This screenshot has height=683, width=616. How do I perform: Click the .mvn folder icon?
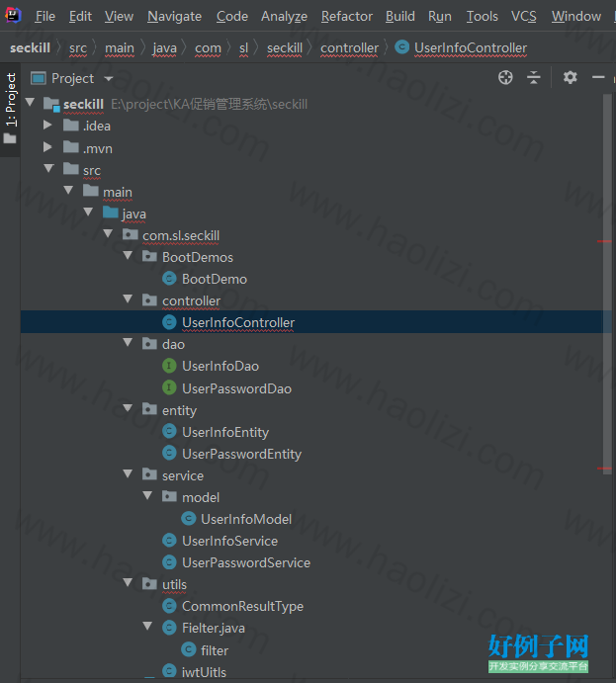pos(71,147)
